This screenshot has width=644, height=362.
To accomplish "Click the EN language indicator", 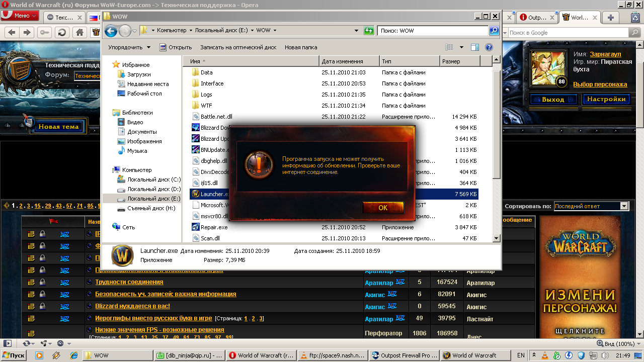I will point(521,355).
